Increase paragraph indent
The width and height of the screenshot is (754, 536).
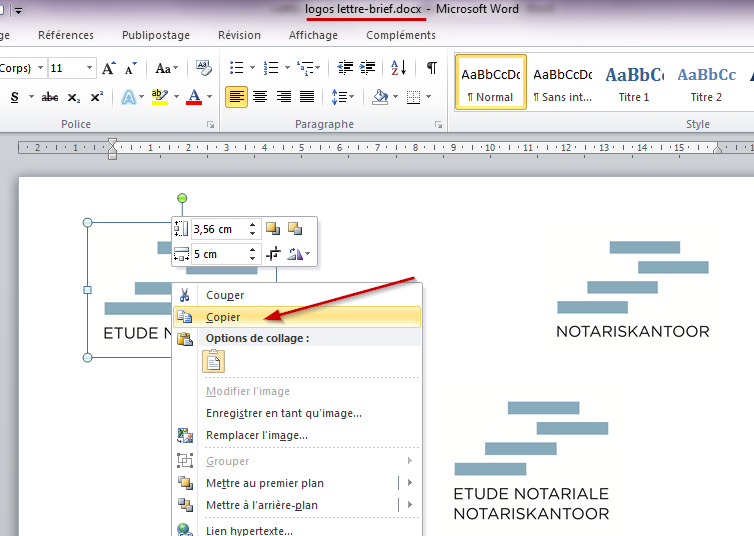(x=368, y=68)
